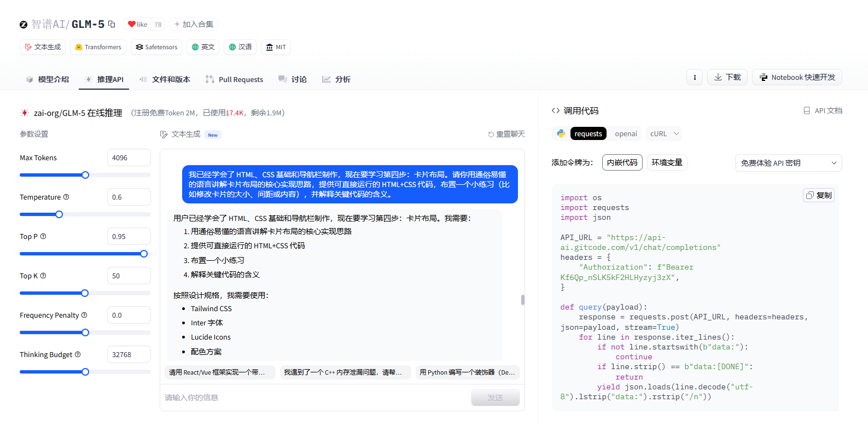
Task: Select the Transformers tag
Action: tap(98, 47)
